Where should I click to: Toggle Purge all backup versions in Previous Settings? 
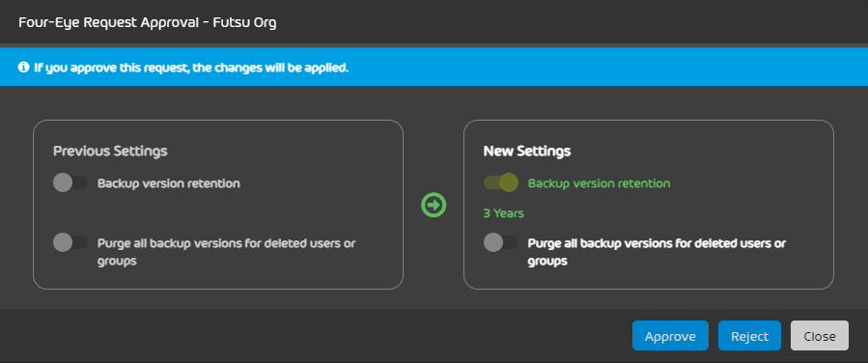70,242
